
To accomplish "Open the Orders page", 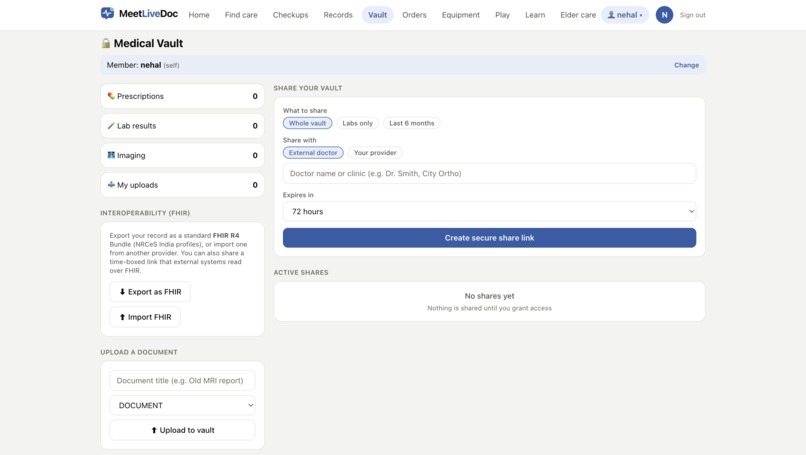I will [414, 15].
